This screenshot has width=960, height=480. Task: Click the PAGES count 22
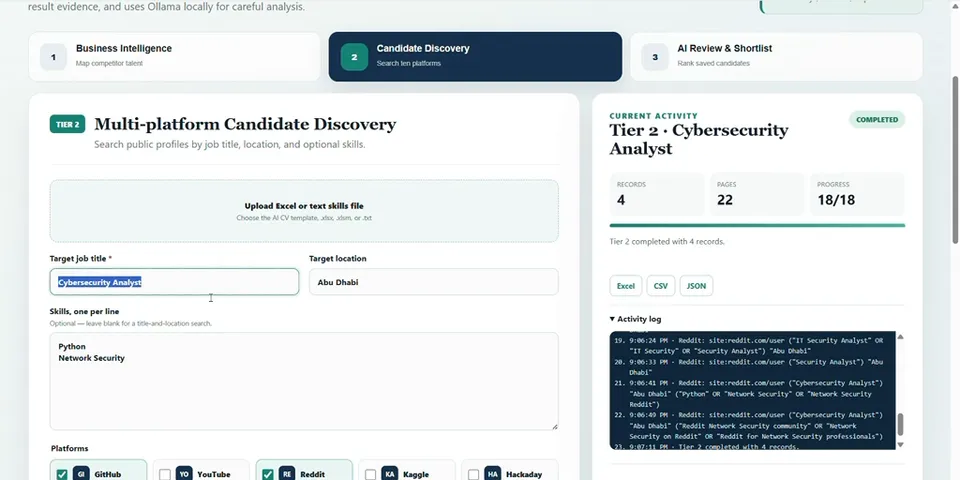[725, 200]
